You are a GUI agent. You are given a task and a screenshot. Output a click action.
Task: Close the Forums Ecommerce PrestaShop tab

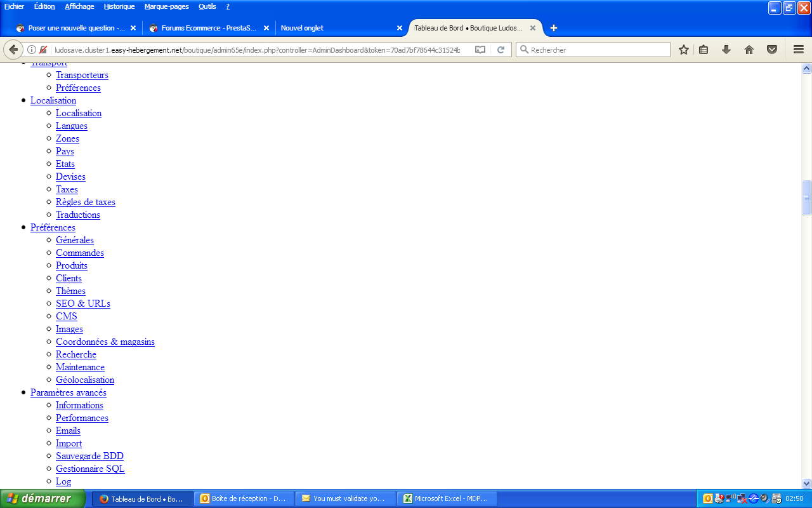point(266,28)
